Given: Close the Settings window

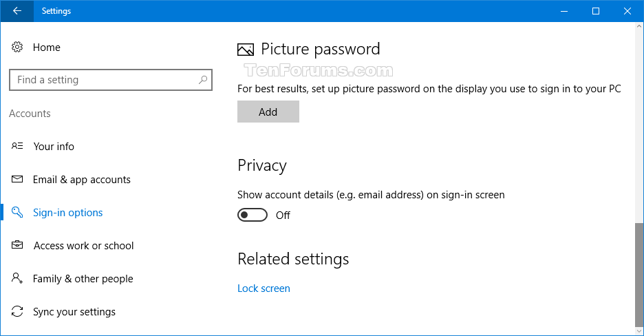Looking at the screenshot, I should (x=627, y=11).
